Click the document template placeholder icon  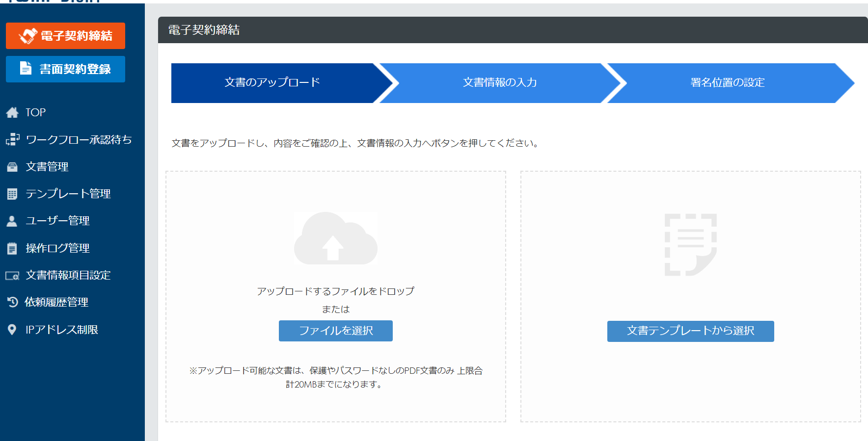[x=690, y=244]
